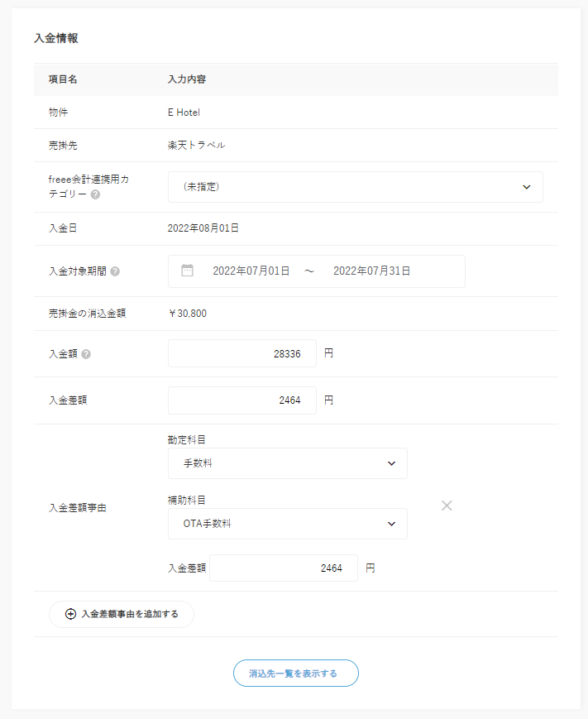Viewport: 588px width, 719px height.
Task: Click the 入金日 value 2022年08月01日
Action: pos(203,228)
